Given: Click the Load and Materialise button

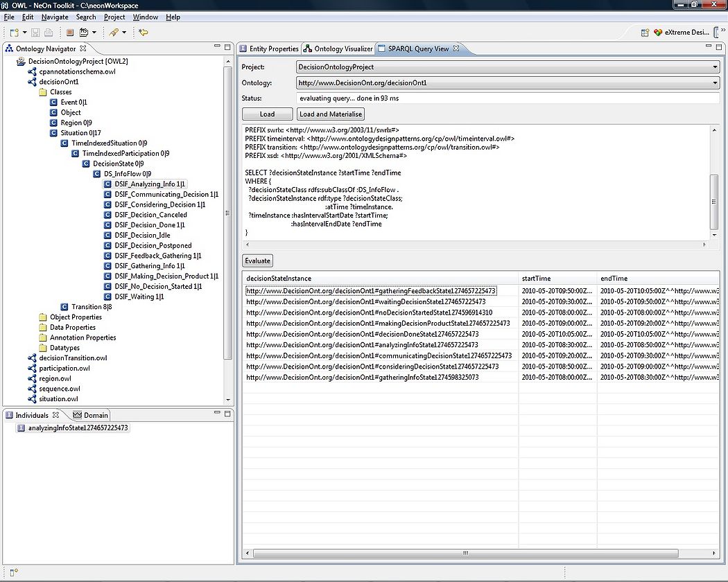Looking at the screenshot, I should click(331, 114).
